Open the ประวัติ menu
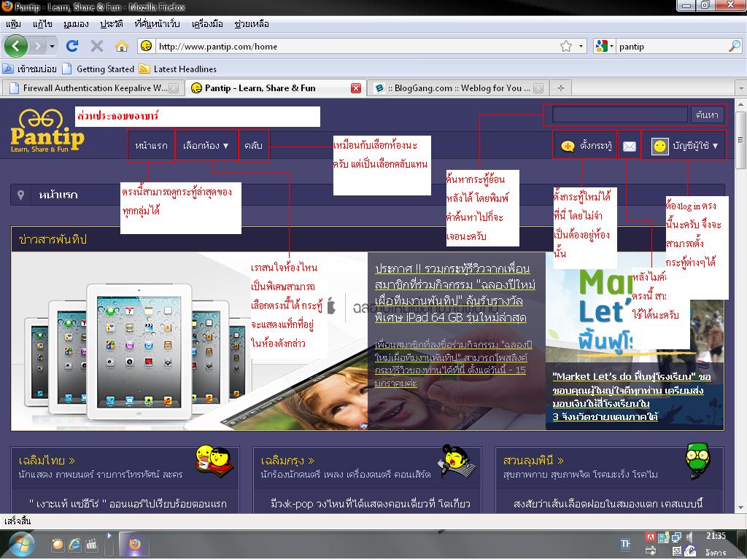Screen dimensions: 747x560 pyautogui.click(x=112, y=24)
